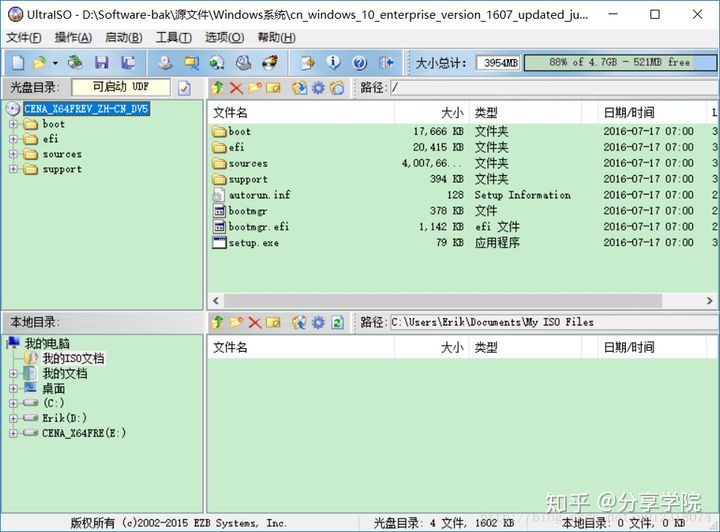
Task: Click the 文件名 column header in local list
Action: point(301,347)
